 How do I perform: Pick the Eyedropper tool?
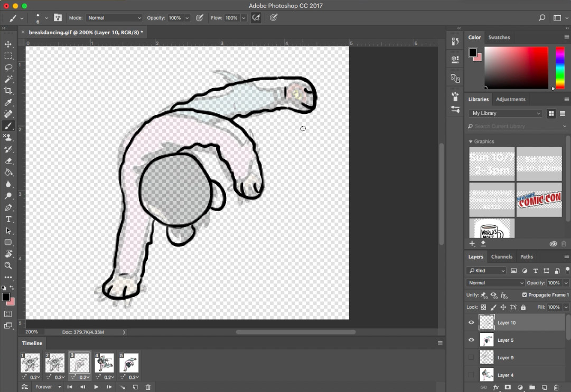click(x=8, y=102)
